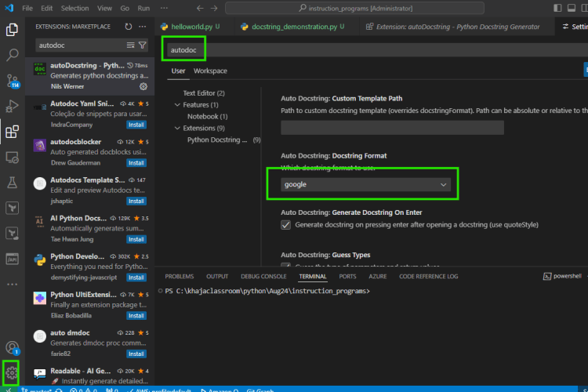Open the powershell terminal profile icon

click(547, 276)
